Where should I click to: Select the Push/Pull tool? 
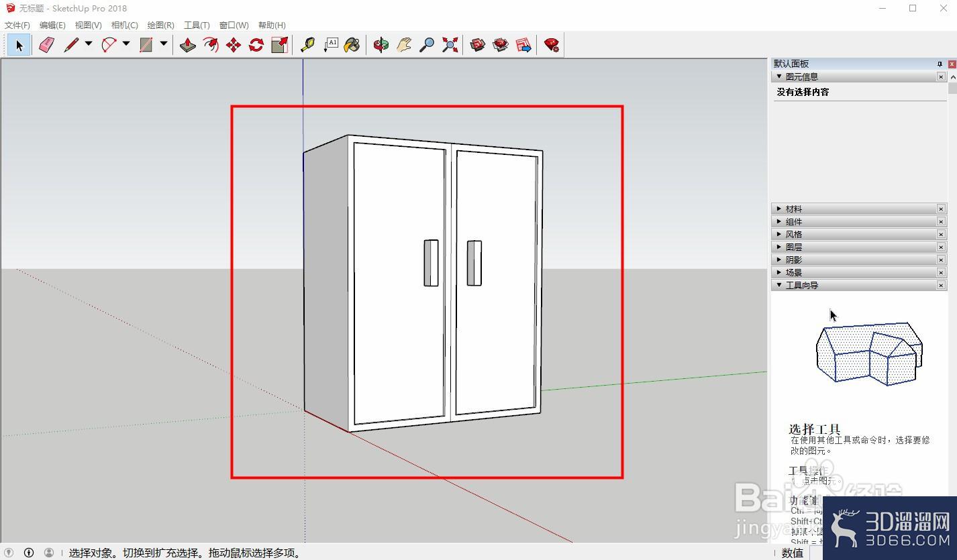(x=188, y=45)
